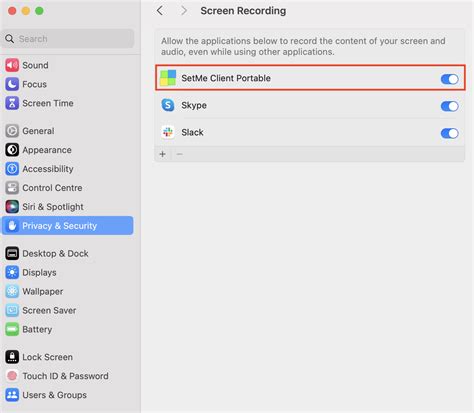Open Accessibility settings

click(x=68, y=169)
